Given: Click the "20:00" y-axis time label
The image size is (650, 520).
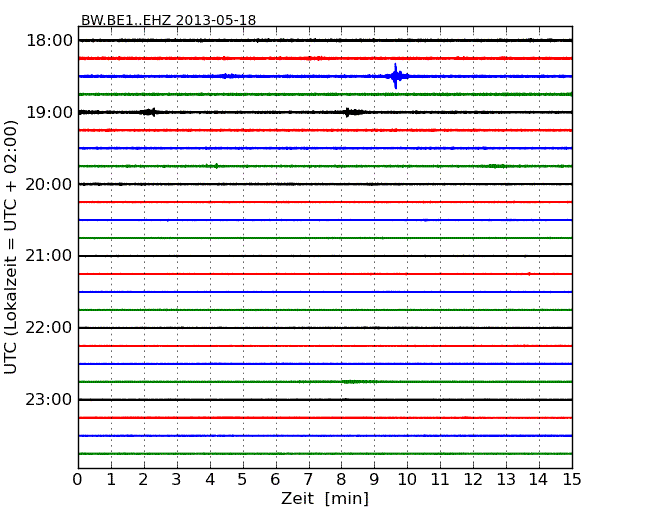Looking at the screenshot, I should click(x=49, y=184).
